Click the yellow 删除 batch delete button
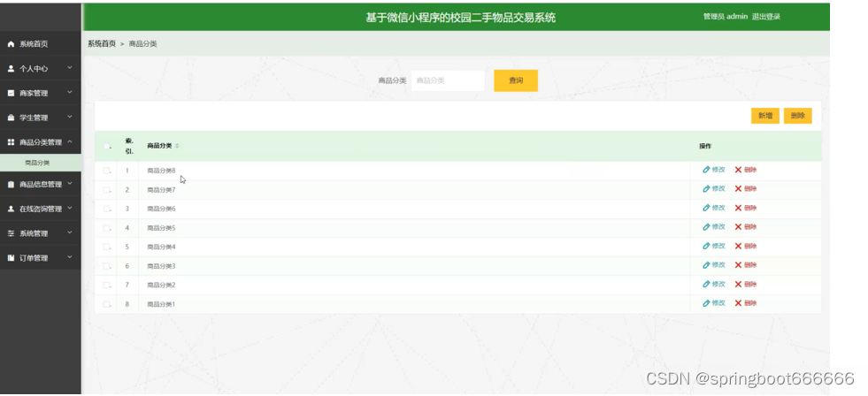Viewport: 868px width, 396px height. [798, 116]
